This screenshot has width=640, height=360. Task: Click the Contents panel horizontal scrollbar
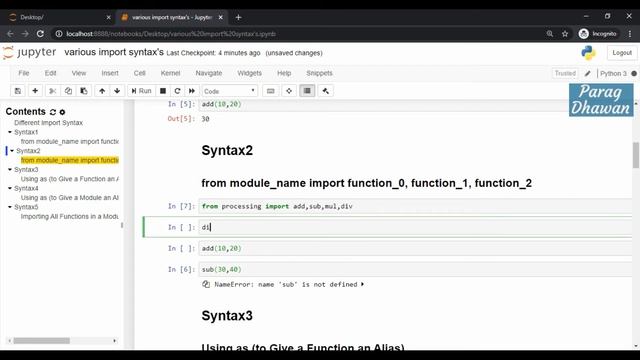41,340
